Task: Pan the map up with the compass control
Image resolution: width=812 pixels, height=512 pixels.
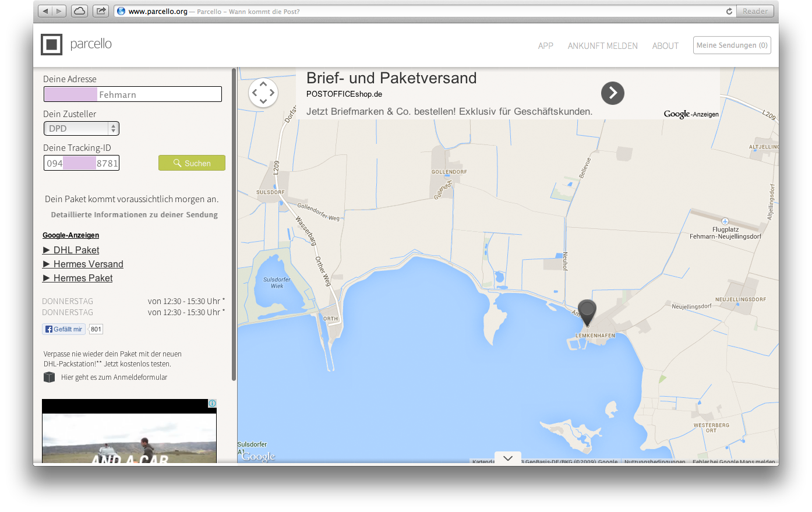Action: 263,84
